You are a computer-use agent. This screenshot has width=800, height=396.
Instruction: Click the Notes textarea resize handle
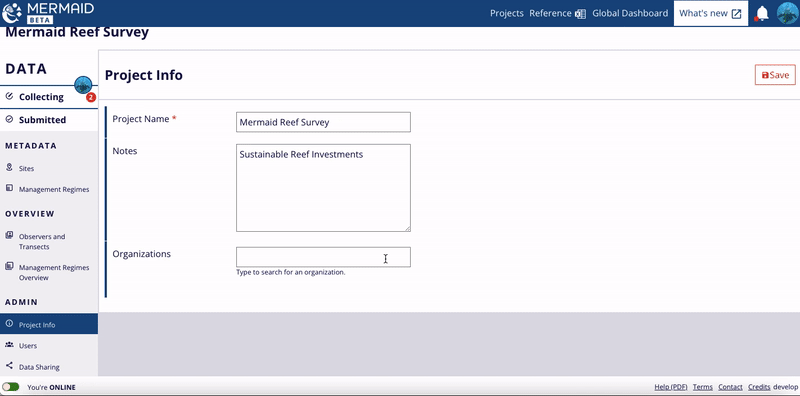407,228
